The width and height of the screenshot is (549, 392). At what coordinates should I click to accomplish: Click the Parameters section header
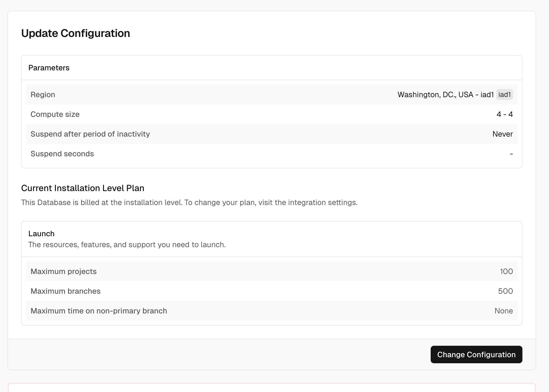(x=49, y=68)
